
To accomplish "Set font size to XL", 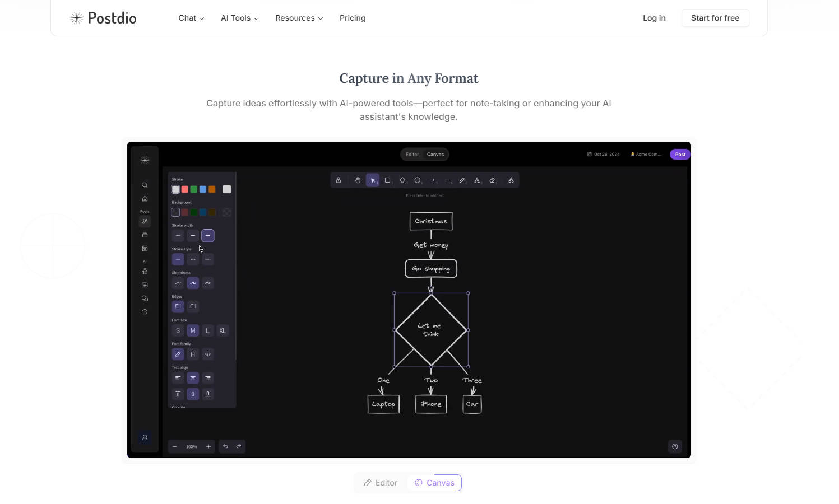I will click(x=223, y=330).
